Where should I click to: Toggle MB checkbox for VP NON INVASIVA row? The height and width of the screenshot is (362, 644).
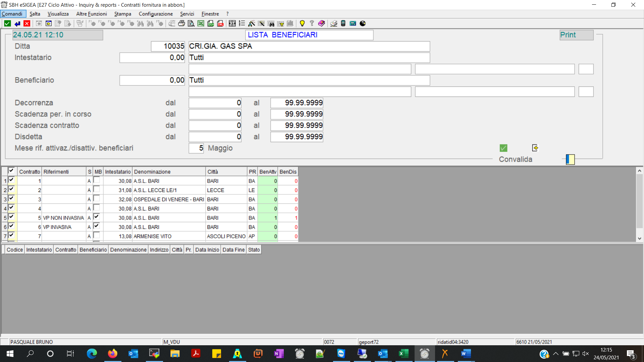(x=97, y=217)
